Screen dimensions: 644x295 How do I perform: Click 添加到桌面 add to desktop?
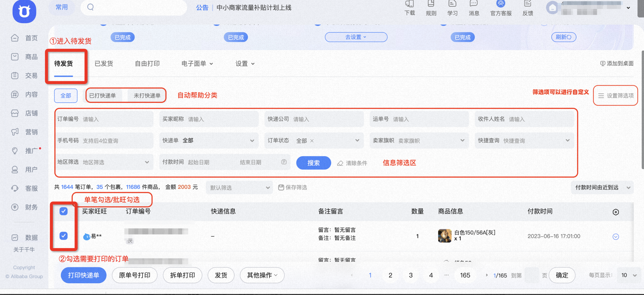click(617, 64)
